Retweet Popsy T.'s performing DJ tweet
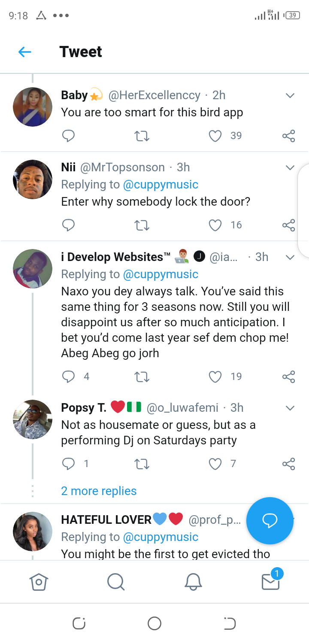The height and width of the screenshot is (644, 309). [x=142, y=464]
